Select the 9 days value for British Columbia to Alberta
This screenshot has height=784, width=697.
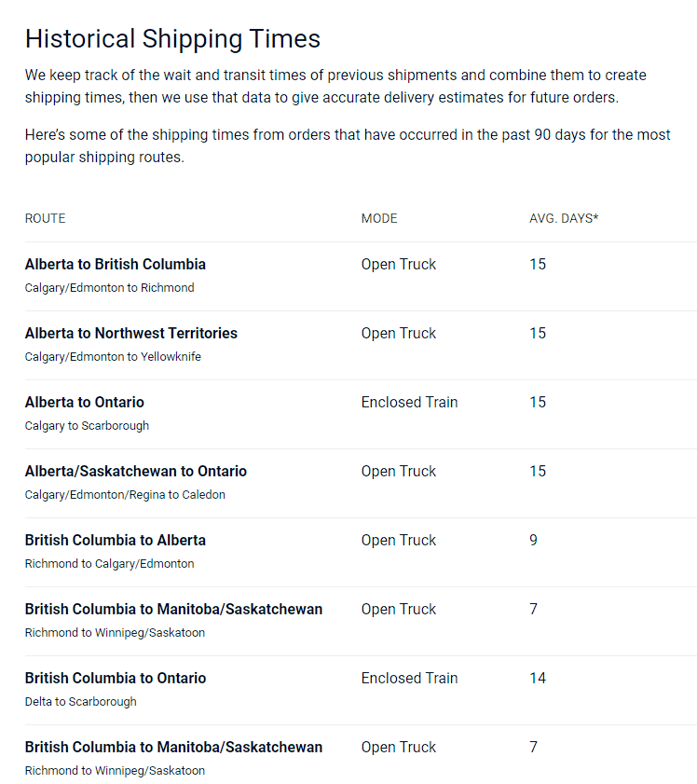tap(534, 540)
